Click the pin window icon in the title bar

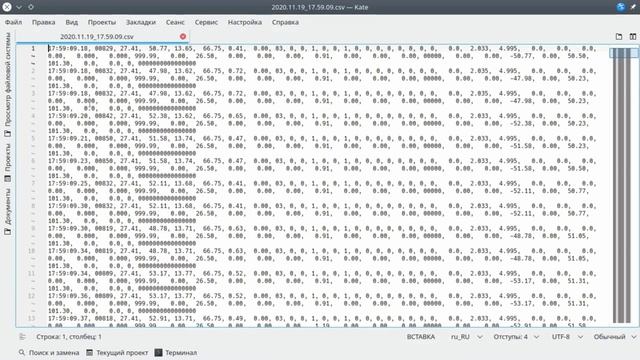click(x=633, y=7)
